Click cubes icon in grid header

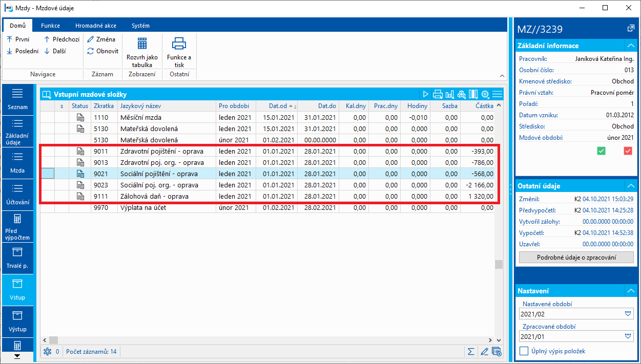[x=462, y=94]
